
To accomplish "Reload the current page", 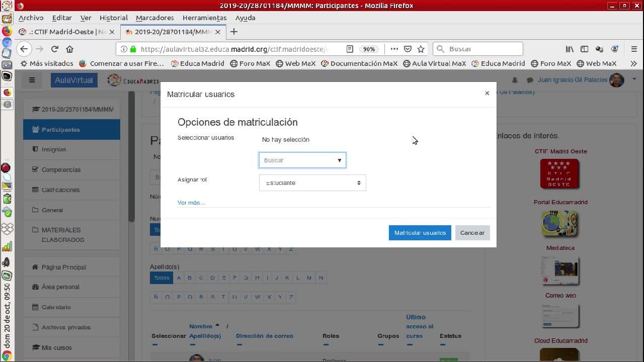I will pyautogui.click(x=55, y=49).
